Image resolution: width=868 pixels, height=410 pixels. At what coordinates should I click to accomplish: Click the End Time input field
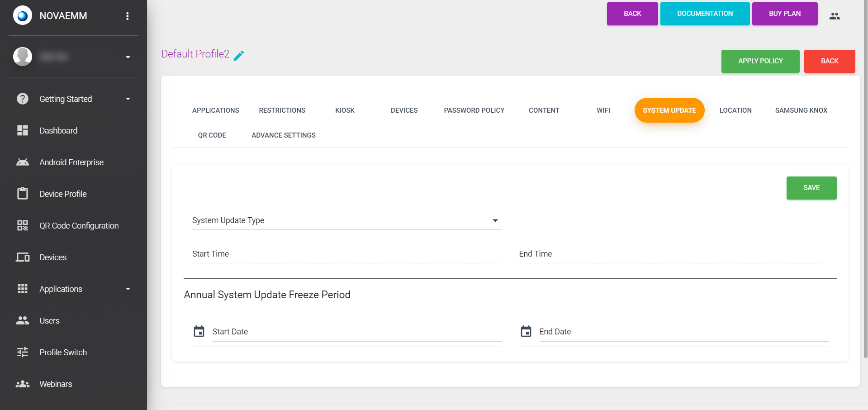pos(674,254)
